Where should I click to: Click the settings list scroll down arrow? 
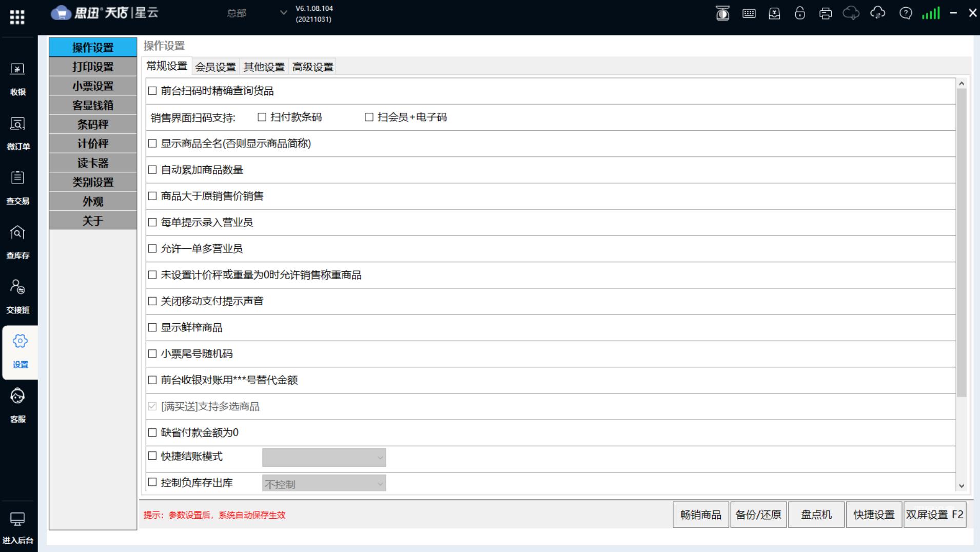962,486
